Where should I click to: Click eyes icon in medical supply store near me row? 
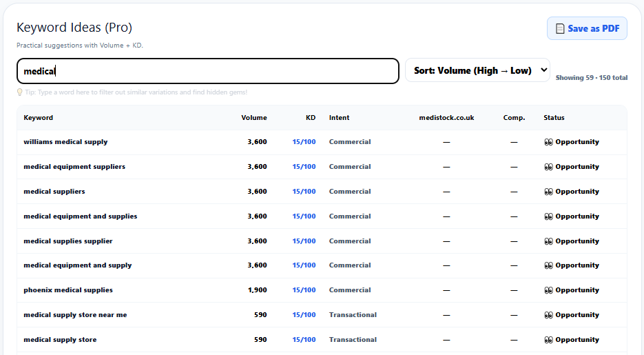pyautogui.click(x=548, y=315)
